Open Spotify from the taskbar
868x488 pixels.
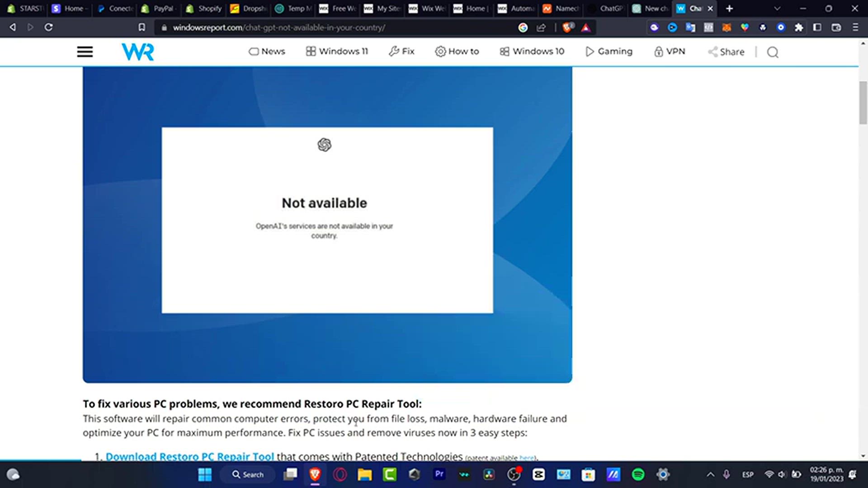638,474
